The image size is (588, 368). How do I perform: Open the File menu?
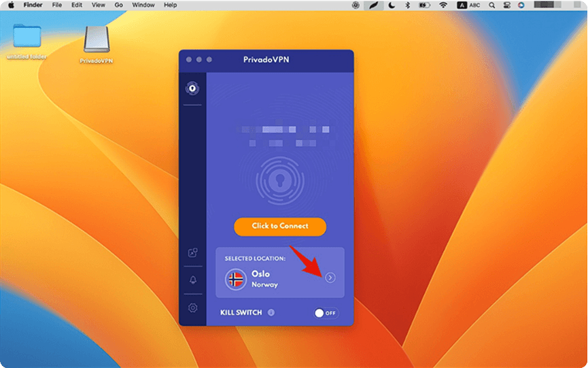click(57, 5)
